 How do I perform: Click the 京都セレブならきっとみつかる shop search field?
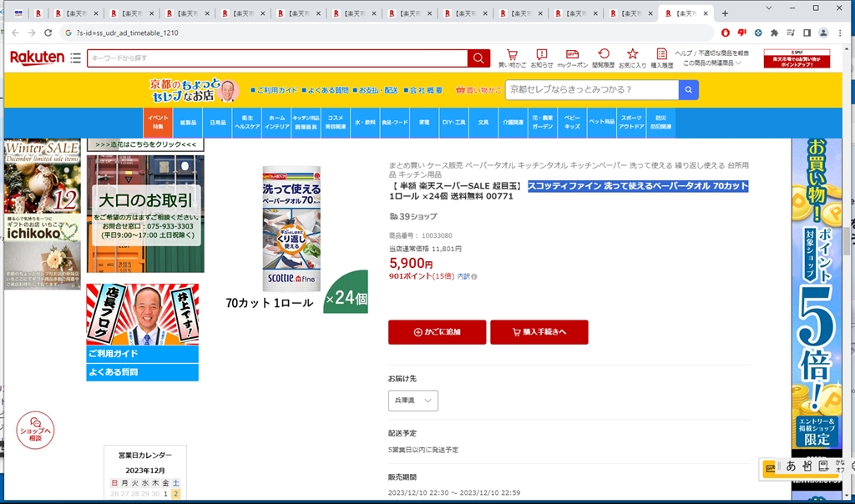[592, 89]
